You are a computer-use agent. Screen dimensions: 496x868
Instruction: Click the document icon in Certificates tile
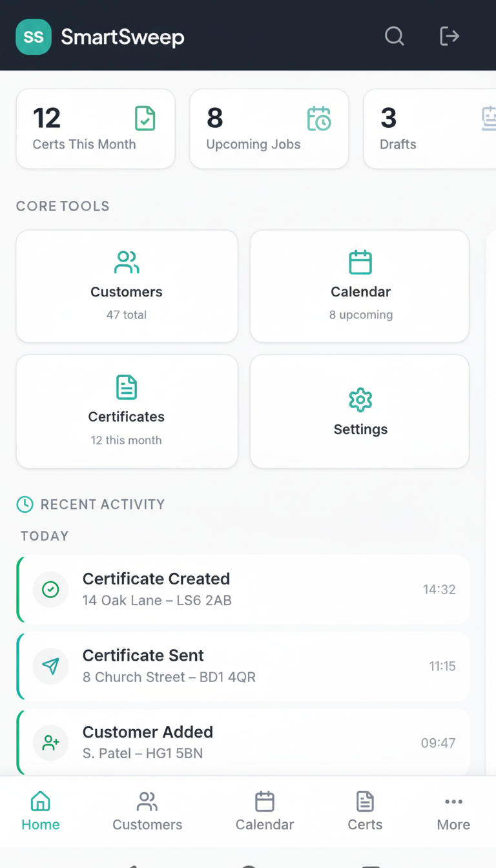pyautogui.click(x=127, y=387)
